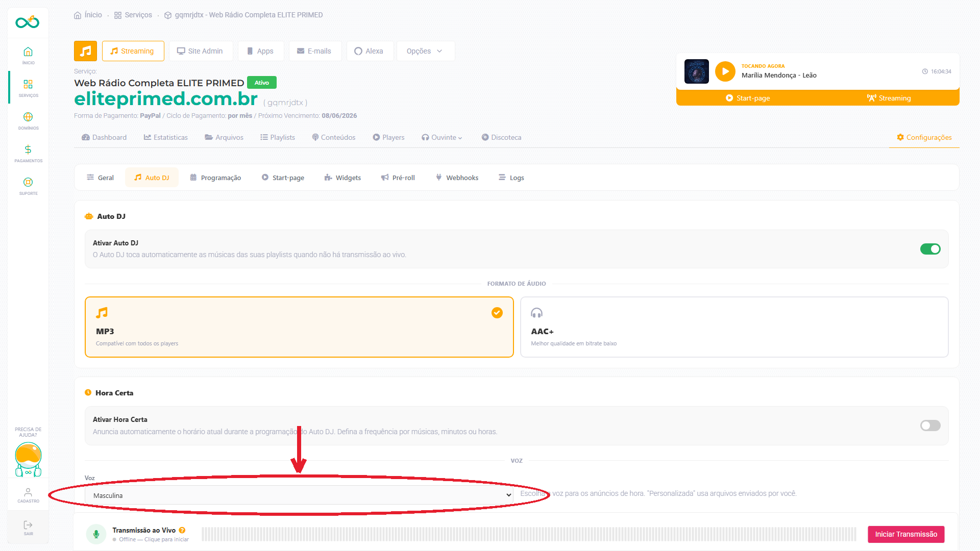Open Site Admin tab
Screen dimensions: 980x551
tap(201, 51)
